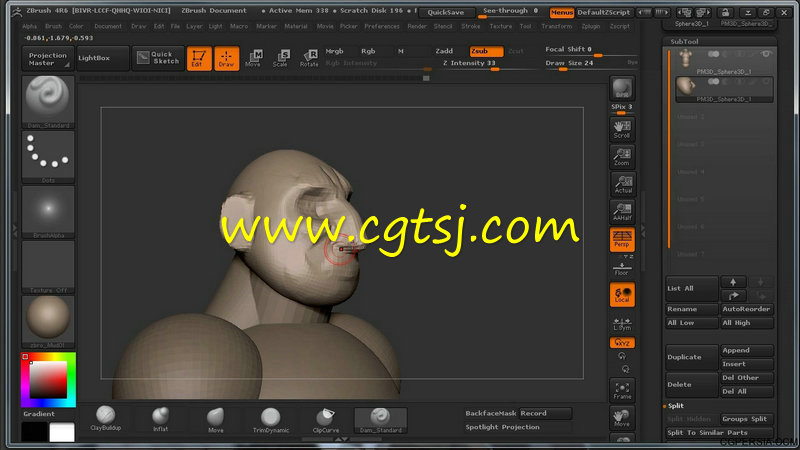The height and width of the screenshot is (450, 800).
Task: Click the ZBrush logo icon
Action: 16,11
